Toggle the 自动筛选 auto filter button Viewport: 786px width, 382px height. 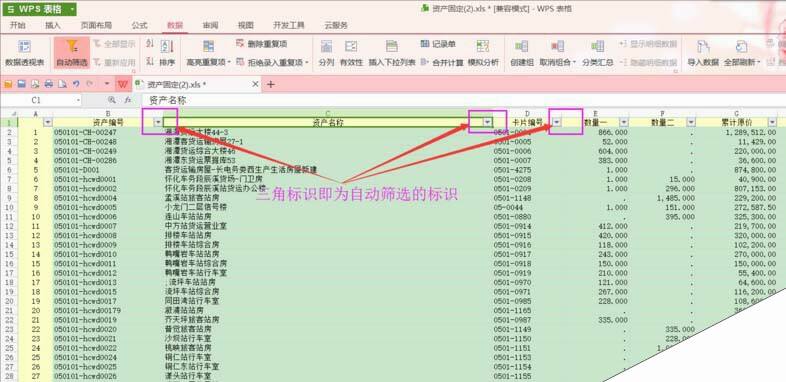pos(72,54)
